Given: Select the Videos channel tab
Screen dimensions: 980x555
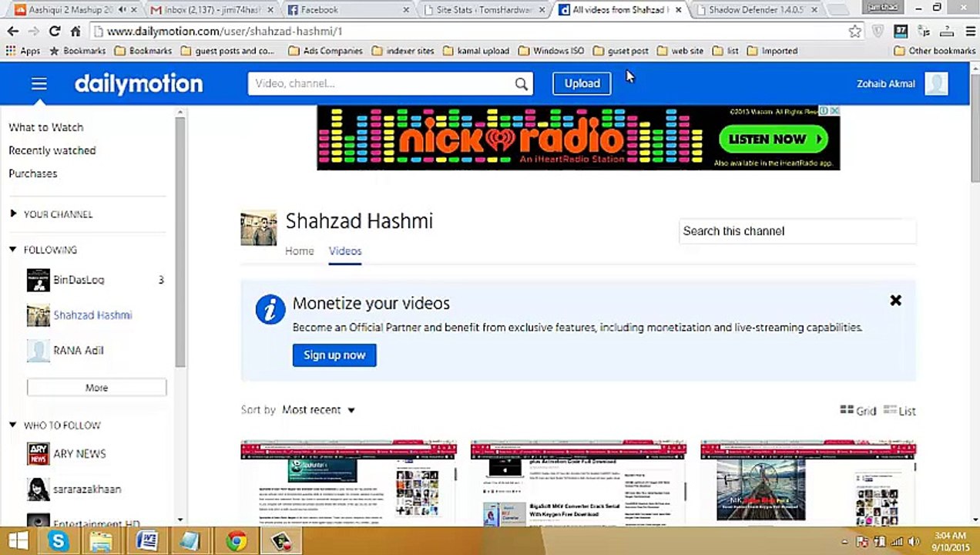Looking at the screenshot, I should [345, 251].
